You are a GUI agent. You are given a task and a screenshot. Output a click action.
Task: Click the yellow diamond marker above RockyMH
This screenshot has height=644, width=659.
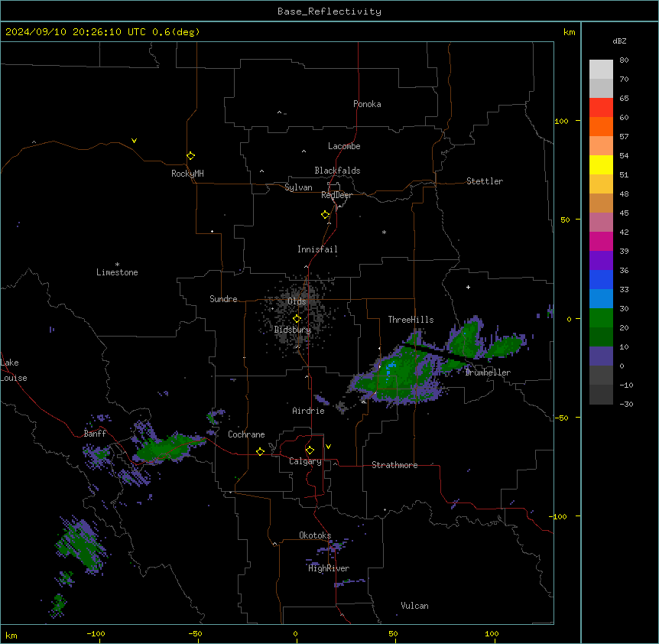(190, 156)
